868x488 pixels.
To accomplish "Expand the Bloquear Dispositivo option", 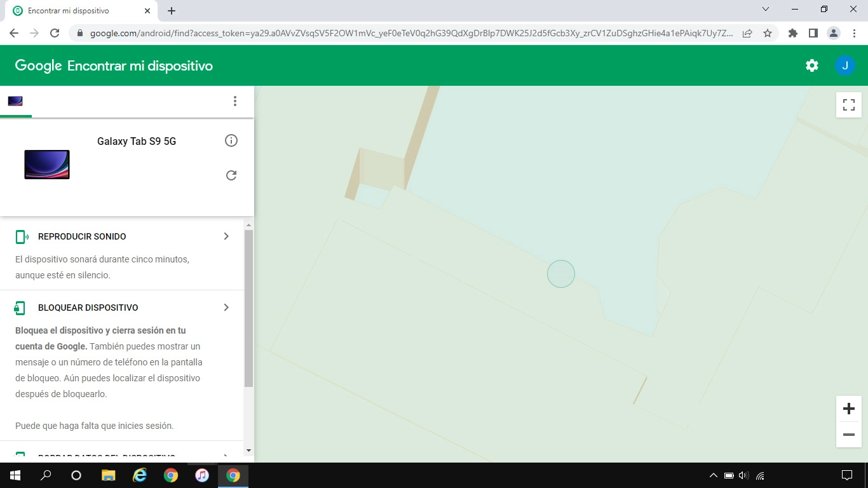I will point(226,307).
